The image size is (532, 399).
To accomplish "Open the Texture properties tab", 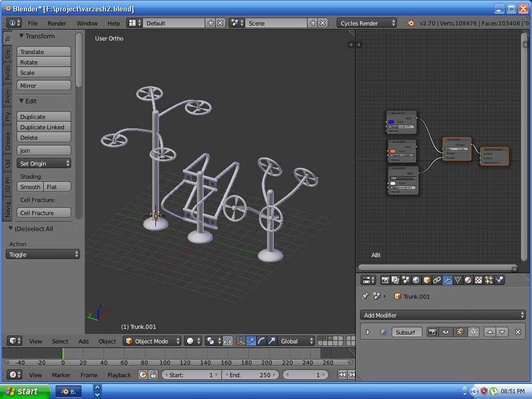I will (x=477, y=280).
